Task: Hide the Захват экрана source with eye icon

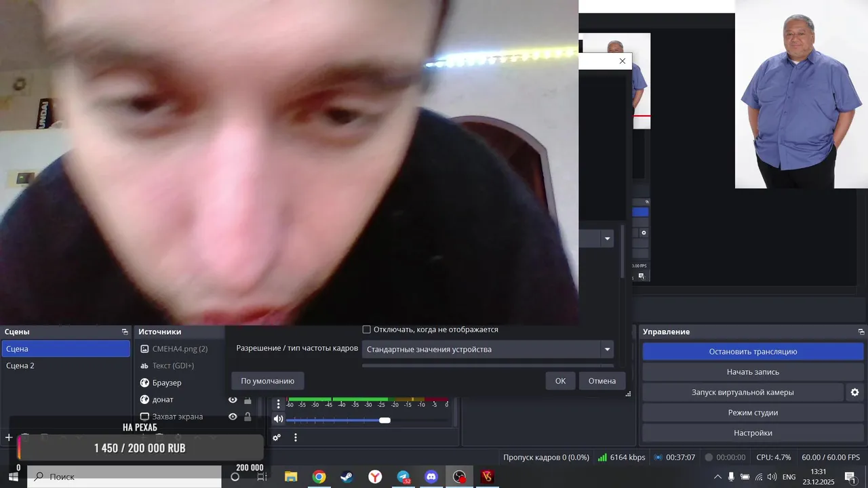Action: tap(233, 417)
